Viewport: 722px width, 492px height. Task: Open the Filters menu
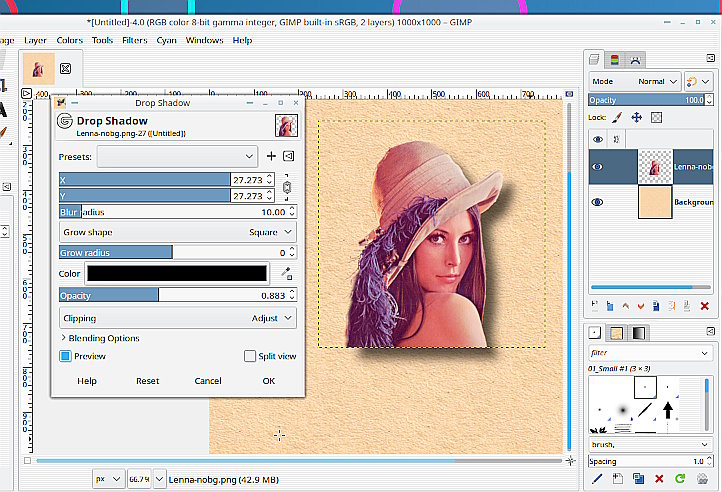[x=133, y=40]
